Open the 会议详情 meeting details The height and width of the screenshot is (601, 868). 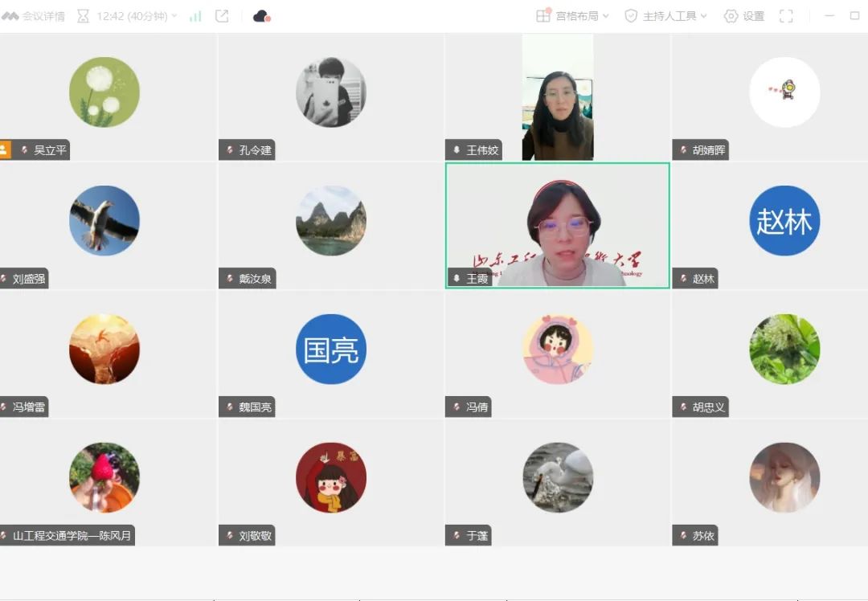(34, 16)
